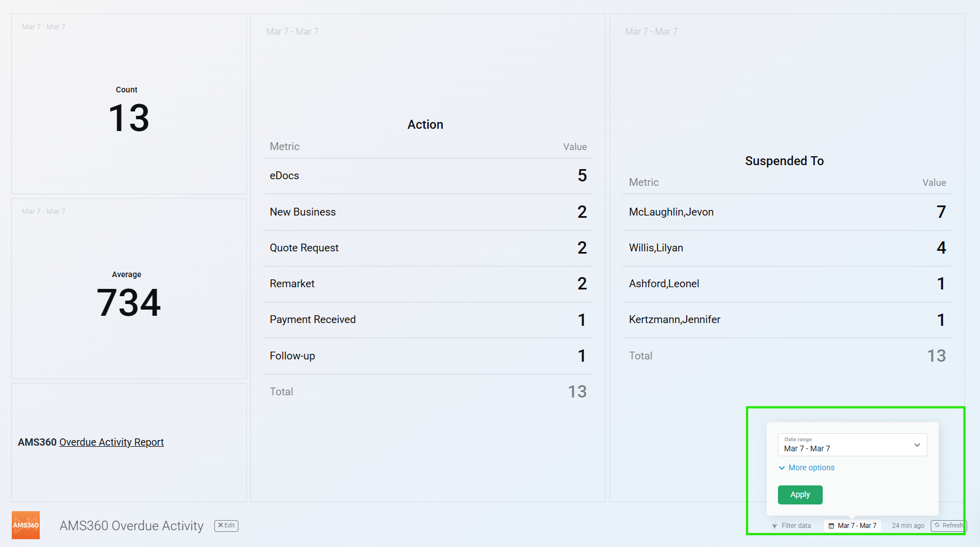This screenshot has height=547, width=980.
Task: Click the Average widget showing 734
Action: coord(129,297)
